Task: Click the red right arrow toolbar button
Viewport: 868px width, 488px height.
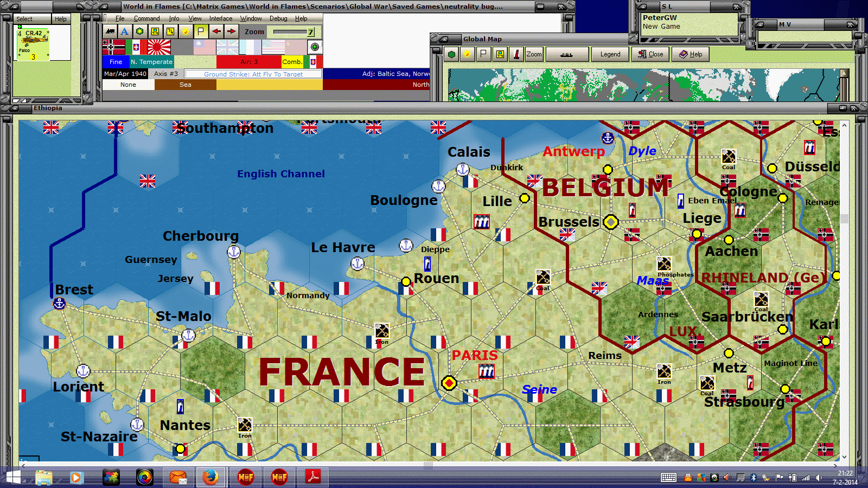Action: [231, 31]
